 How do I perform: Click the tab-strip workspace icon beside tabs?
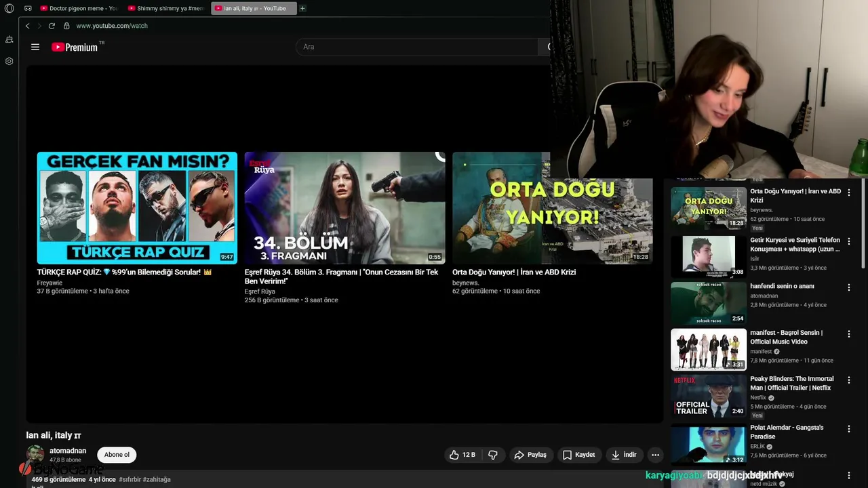(28, 8)
